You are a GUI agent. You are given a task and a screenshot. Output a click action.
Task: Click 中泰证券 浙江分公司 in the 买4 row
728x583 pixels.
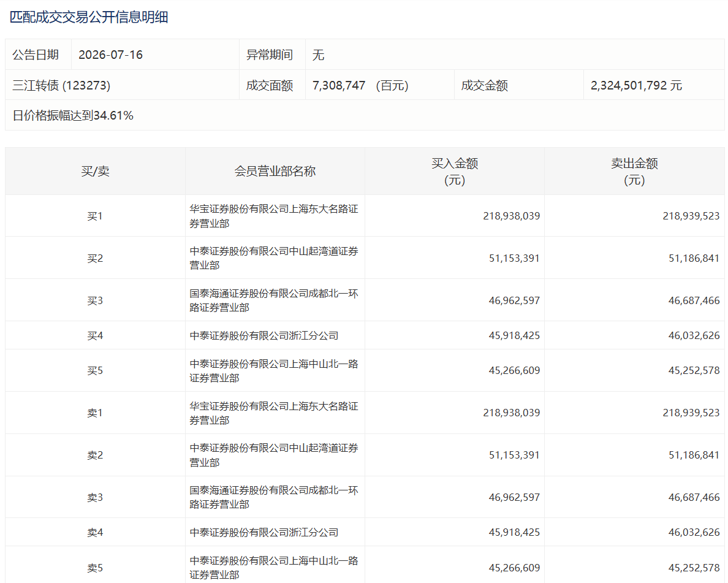pyautogui.click(x=264, y=335)
